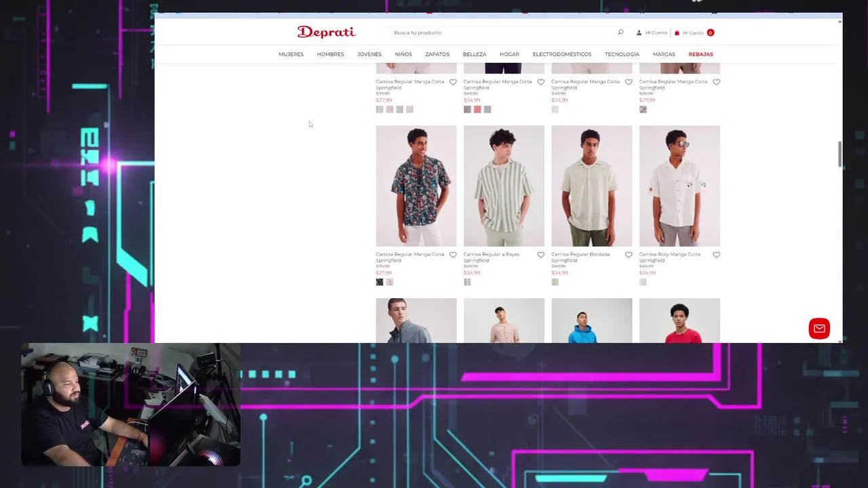The width and height of the screenshot is (868, 488).
Task: Select the dark floral color swatch
Action: (x=380, y=282)
